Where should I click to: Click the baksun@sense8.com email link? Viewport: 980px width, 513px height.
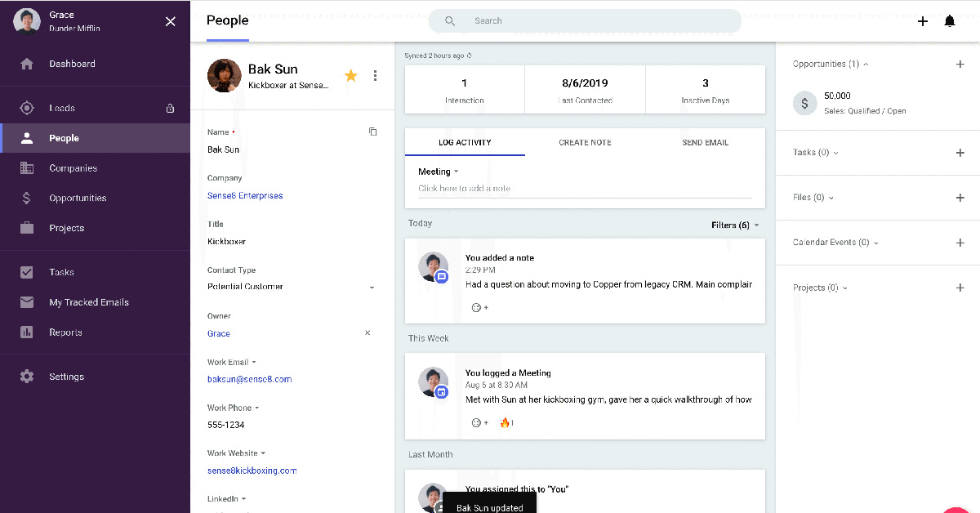pos(249,379)
